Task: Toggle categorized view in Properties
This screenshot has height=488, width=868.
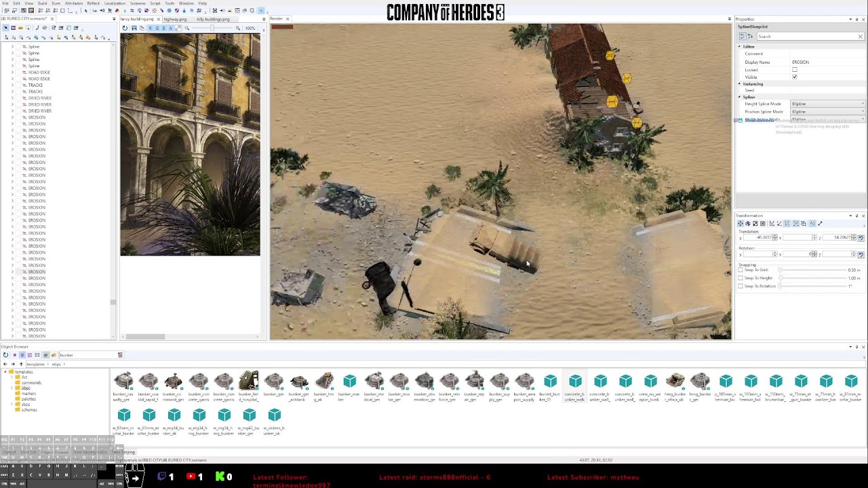Action: (743, 36)
